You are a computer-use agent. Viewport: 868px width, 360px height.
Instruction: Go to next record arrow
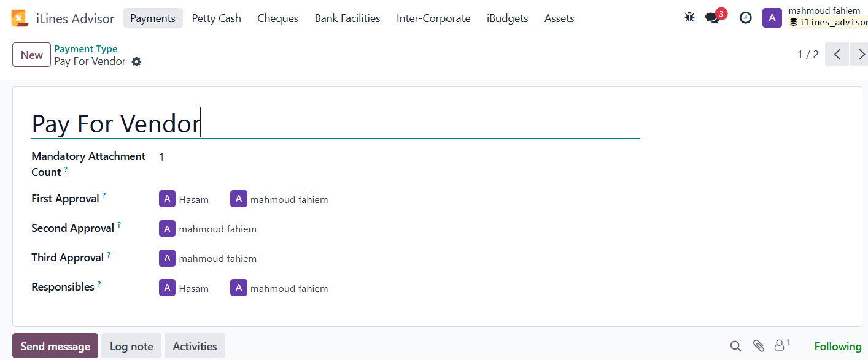(x=859, y=55)
